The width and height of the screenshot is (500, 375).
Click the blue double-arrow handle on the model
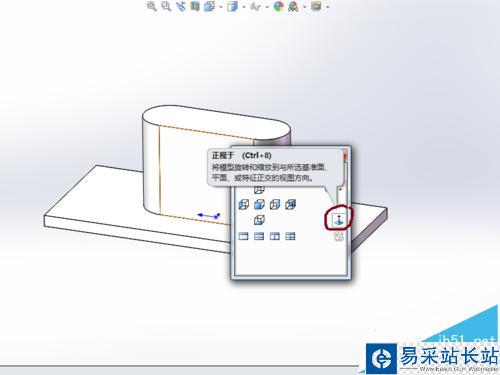point(209,216)
